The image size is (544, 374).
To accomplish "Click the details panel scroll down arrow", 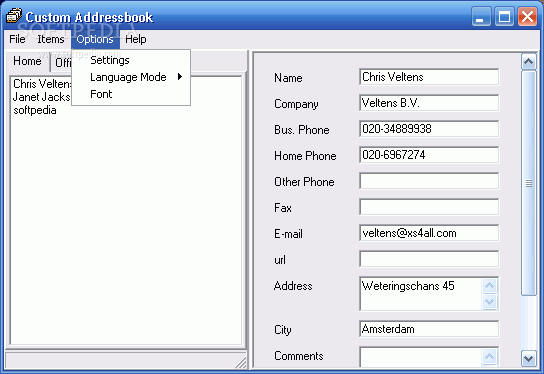I will [x=528, y=358].
